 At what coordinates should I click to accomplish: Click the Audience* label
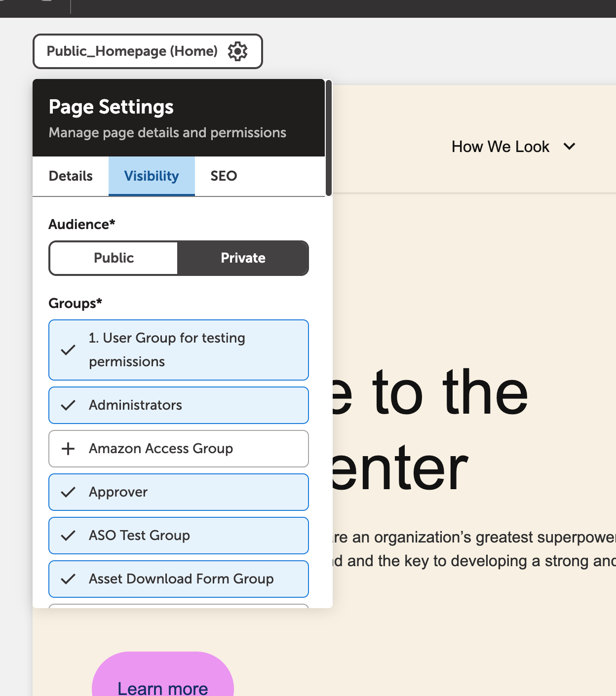tap(82, 224)
